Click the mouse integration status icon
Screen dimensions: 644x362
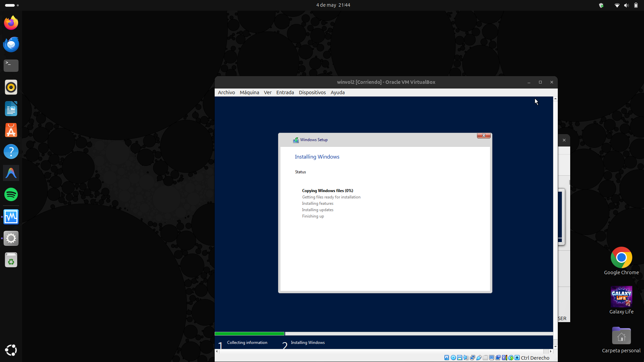coord(511,358)
